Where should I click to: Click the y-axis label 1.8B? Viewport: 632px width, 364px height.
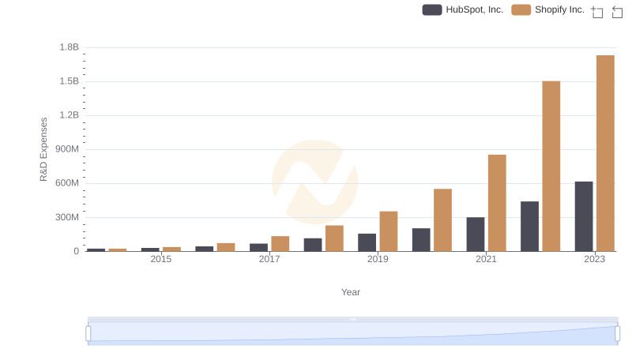[x=70, y=47]
